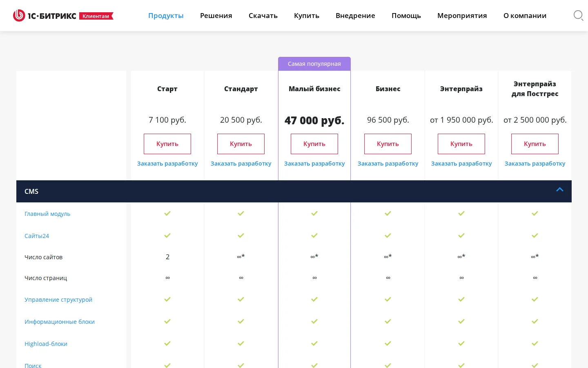This screenshot has width=588, height=368.
Task: Click Информационные блоки checkmark in Энтерпрайз для Постгрес column
Action: [535, 321]
